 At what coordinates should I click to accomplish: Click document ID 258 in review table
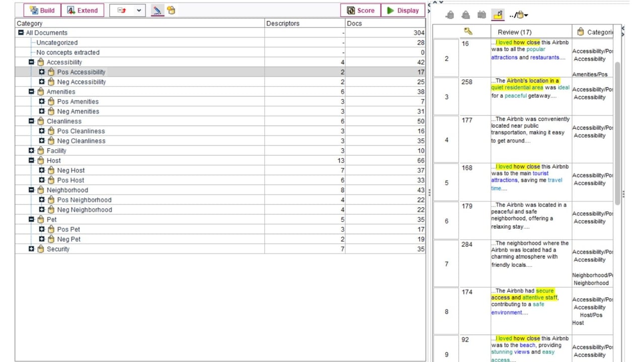[467, 82]
